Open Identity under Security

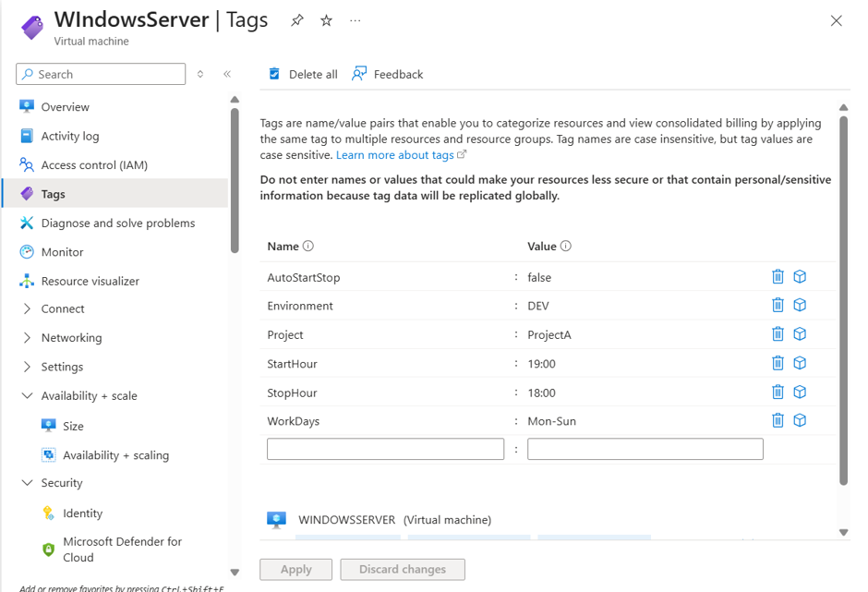[x=82, y=513]
